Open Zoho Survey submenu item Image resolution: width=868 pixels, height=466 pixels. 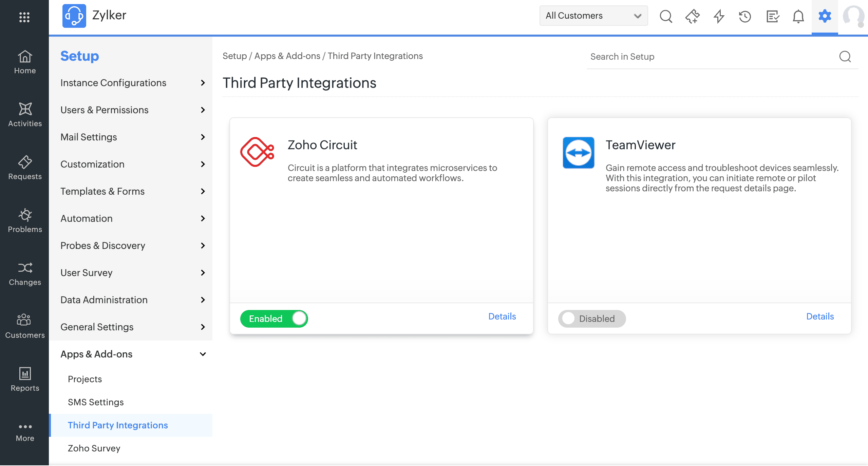click(94, 448)
